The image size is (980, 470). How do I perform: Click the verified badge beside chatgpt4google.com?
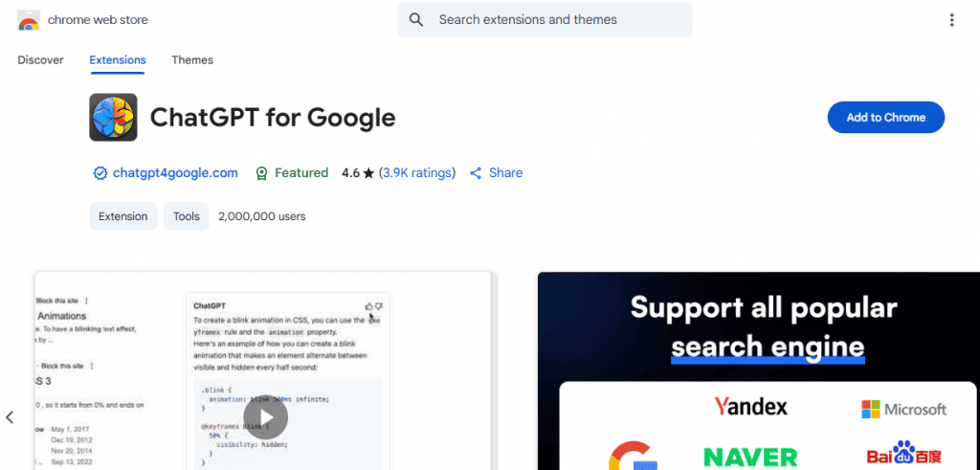[x=100, y=173]
